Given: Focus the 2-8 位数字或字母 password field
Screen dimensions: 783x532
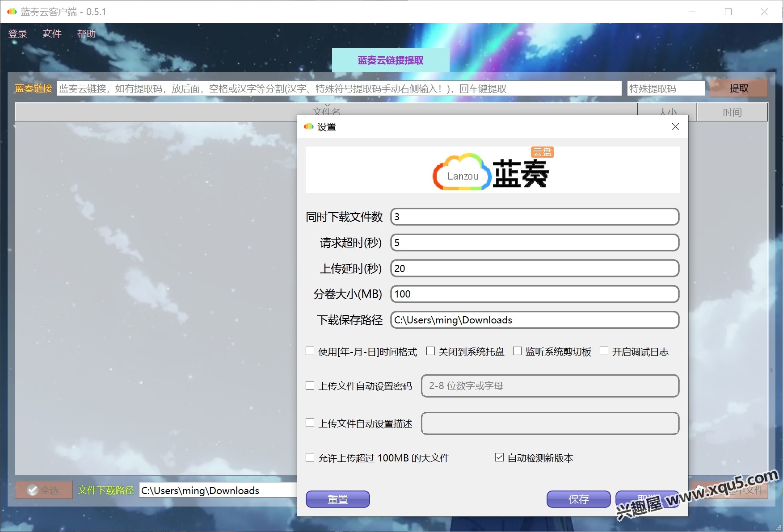Looking at the screenshot, I should pos(550,386).
